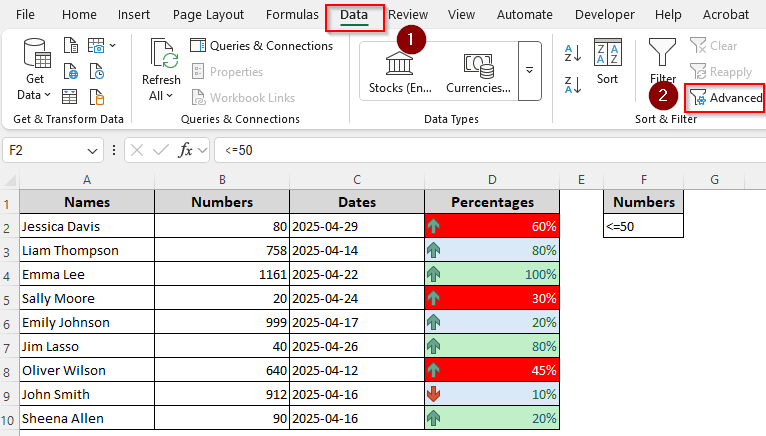Select the Stocks data type
This screenshot has height=436, width=766.
[x=400, y=71]
